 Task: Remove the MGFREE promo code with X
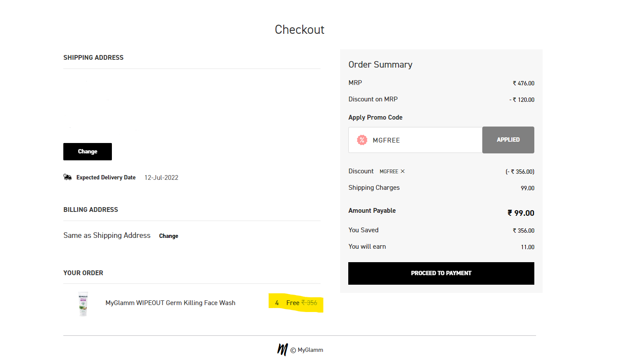402,171
